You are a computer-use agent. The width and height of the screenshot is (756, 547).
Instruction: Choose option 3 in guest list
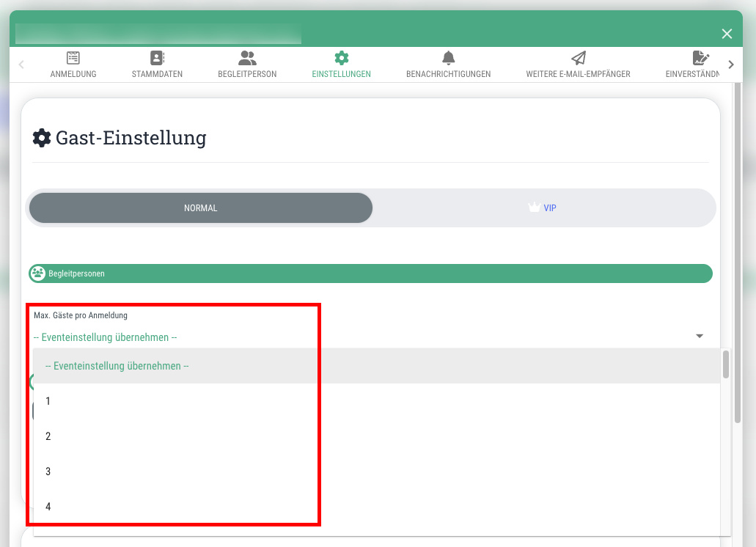click(377, 471)
